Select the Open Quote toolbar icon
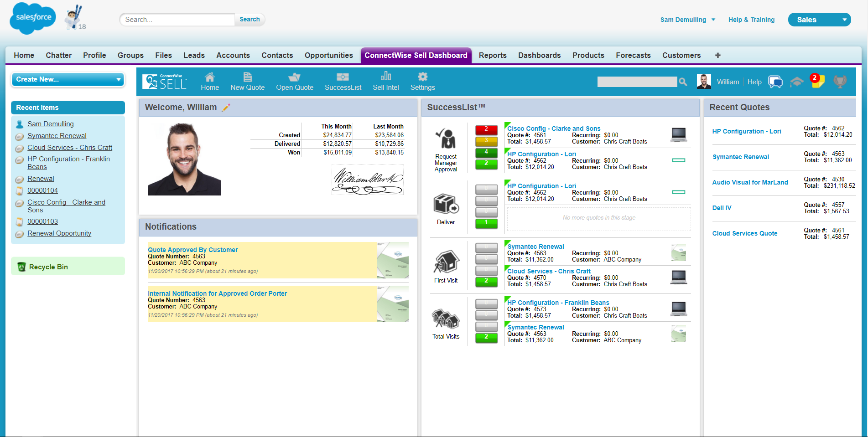This screenshot has height=437, width=868. 295,82
